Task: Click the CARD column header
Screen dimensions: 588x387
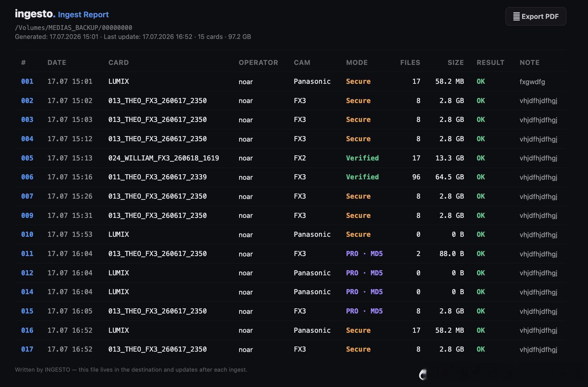Action: click(x=118, y=63)
